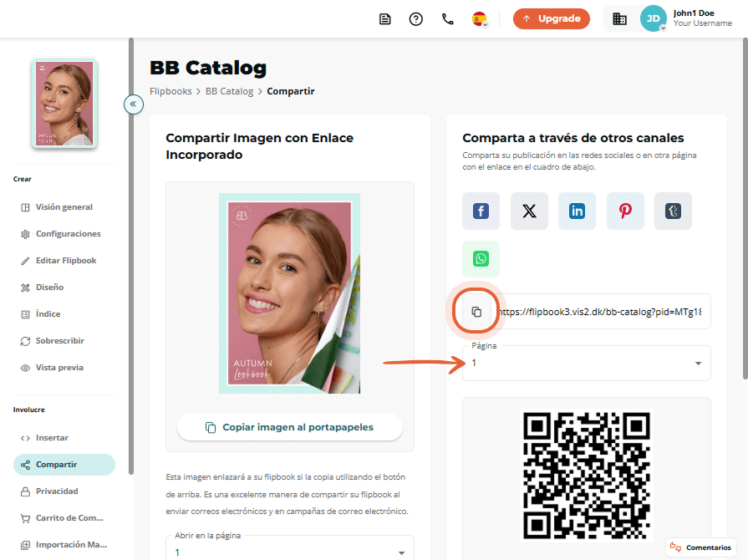Open Índice in sidebar

tap(64, 314)
